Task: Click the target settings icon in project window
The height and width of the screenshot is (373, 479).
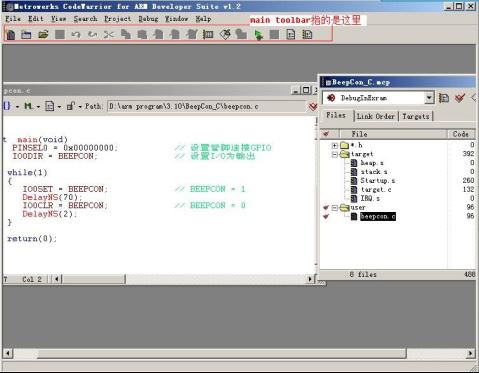Action: [444, 98]
